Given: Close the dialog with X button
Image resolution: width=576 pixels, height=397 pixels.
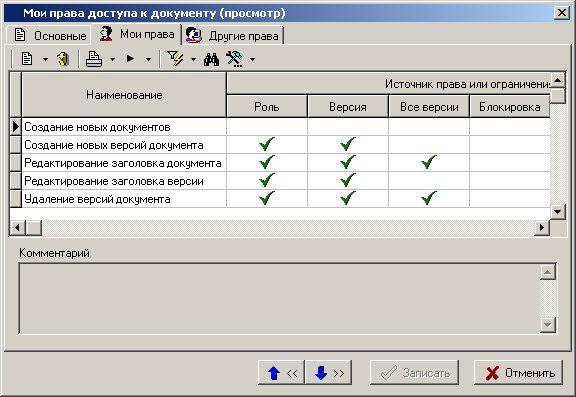Looking at the screenshot, I should pyautogui.click(x=562, y=13).
